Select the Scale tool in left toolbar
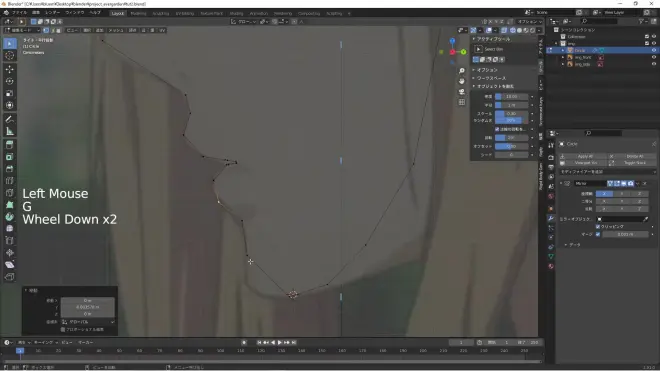Screen dimensions: 660x371 click(x=10, y=93)
